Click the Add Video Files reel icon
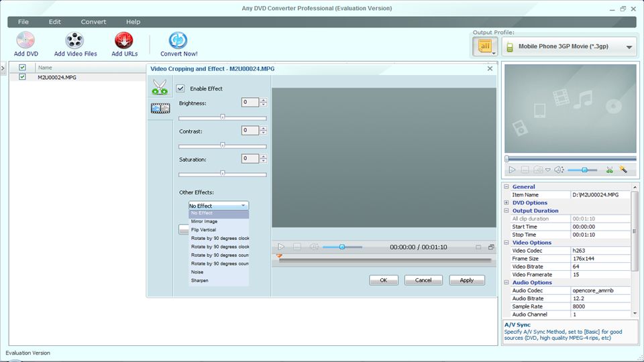The height and width of the screenshot is (362, 644). click(74, 40)
